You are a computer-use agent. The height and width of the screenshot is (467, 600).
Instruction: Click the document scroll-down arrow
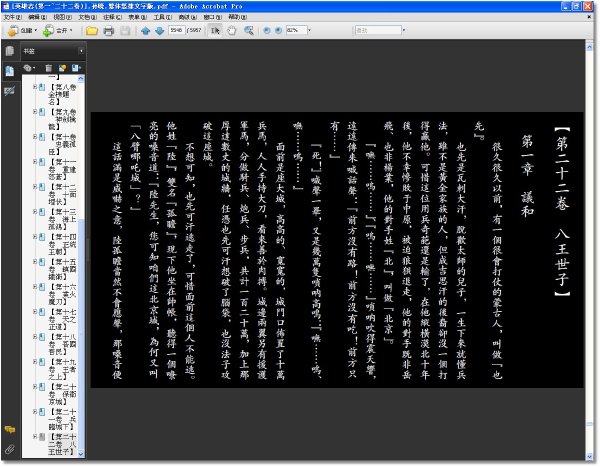(x=589, y=456)
